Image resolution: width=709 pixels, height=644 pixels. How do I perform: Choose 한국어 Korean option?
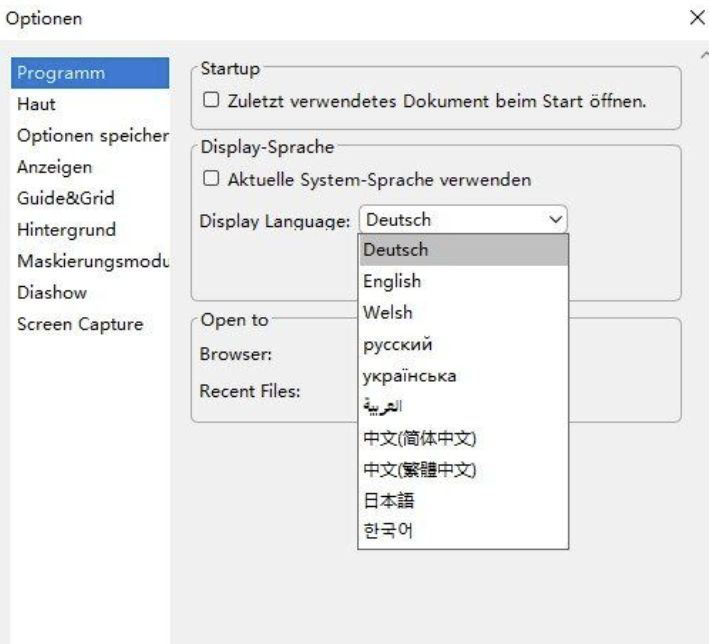[x=463, y=530]
